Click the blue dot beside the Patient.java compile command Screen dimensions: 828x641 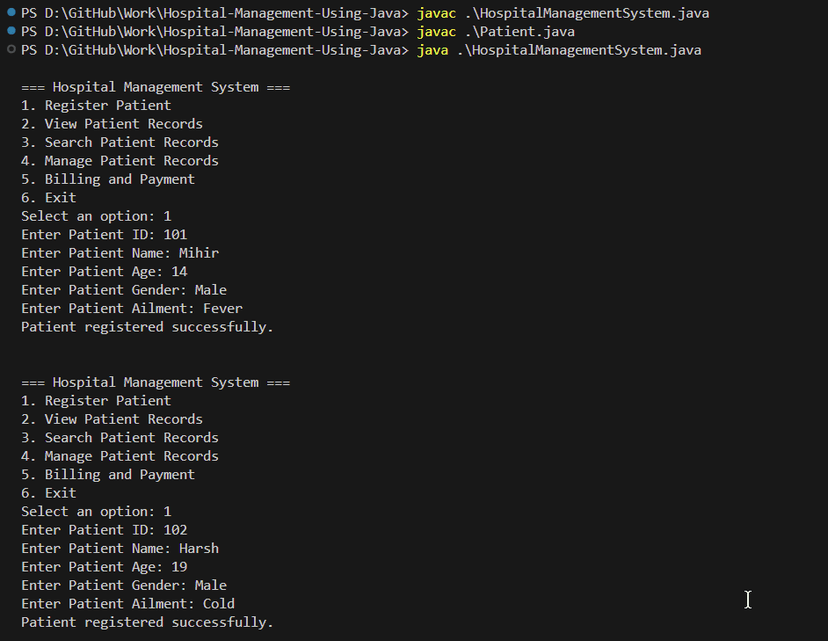tap(10, 31)
